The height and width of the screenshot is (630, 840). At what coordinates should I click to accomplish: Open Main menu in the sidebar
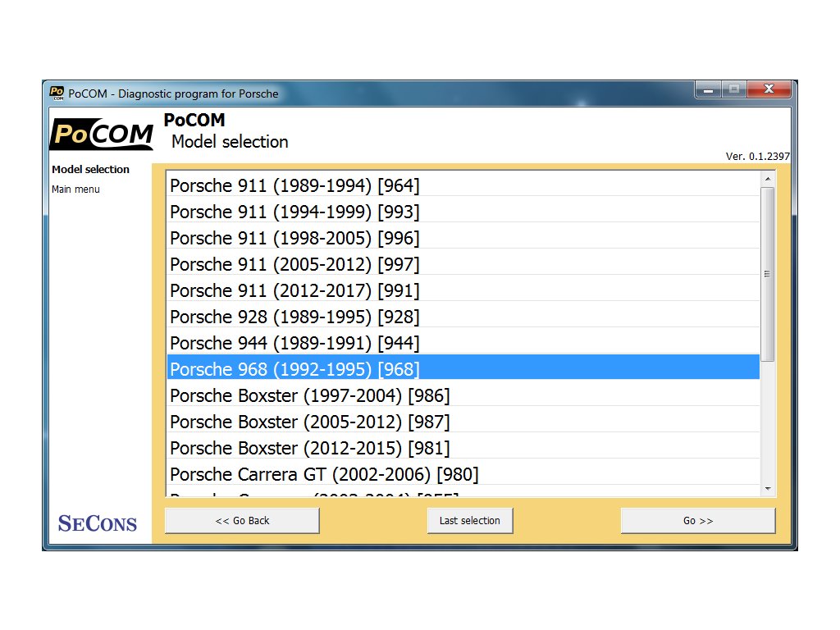click(75, 189)
